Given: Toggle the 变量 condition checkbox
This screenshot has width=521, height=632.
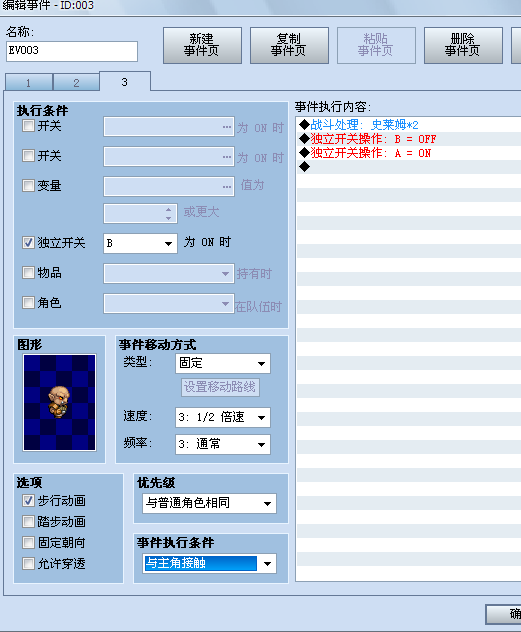Looking at the screenshot, I should pyautogui.click(x=28, y=185).
